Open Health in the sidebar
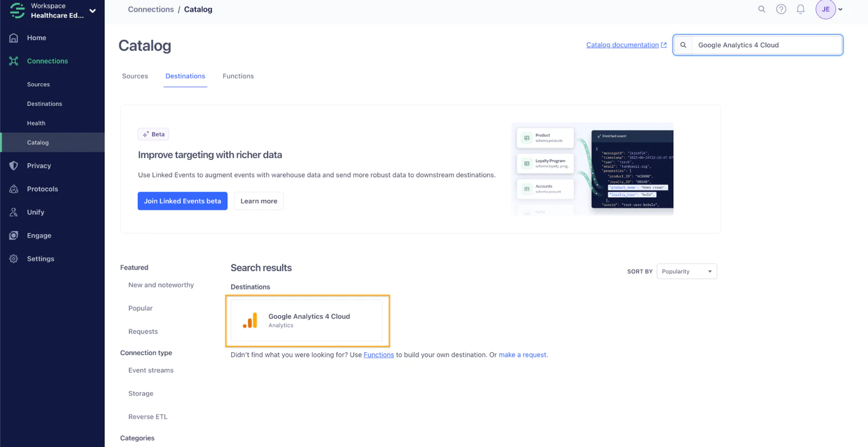The image size is (868, 447). click(36, 123)
